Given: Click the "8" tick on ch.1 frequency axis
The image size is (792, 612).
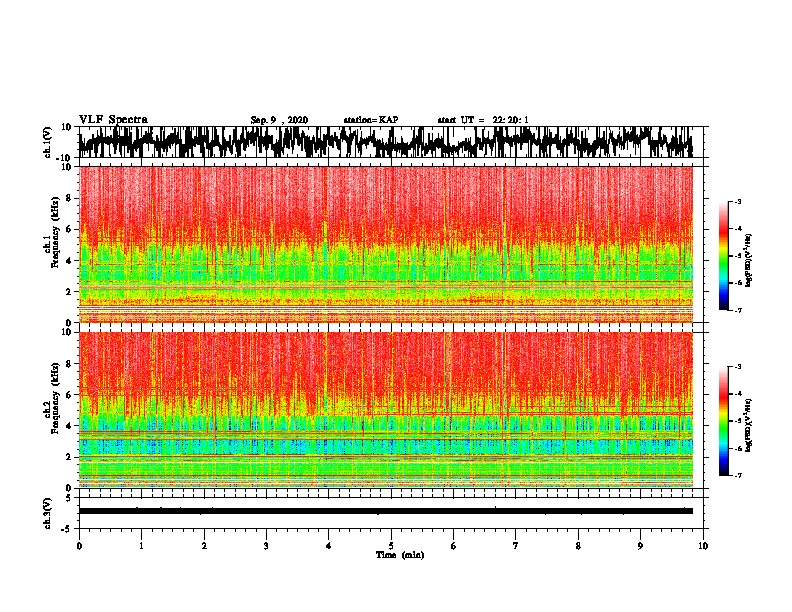Looking at the screenshot, I should point(69,198).
